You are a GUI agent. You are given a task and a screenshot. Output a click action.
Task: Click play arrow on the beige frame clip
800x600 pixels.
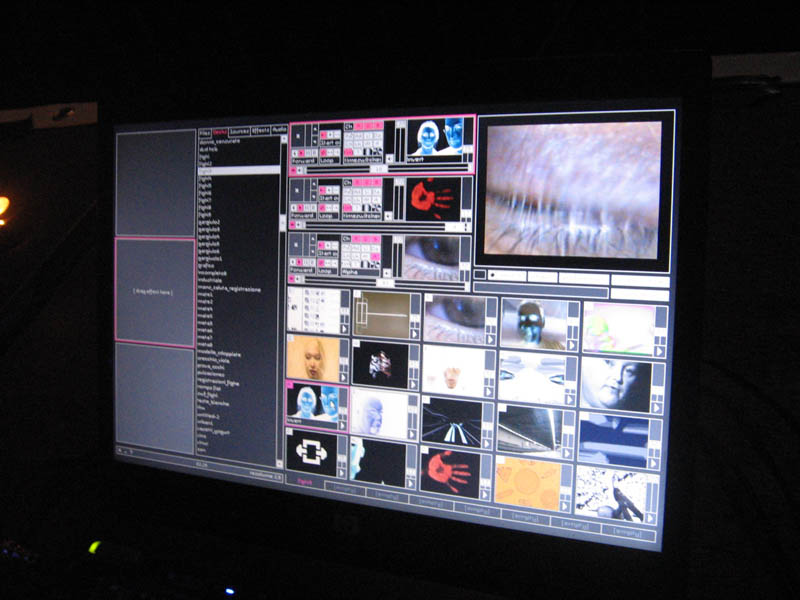(x=415, y=334)
